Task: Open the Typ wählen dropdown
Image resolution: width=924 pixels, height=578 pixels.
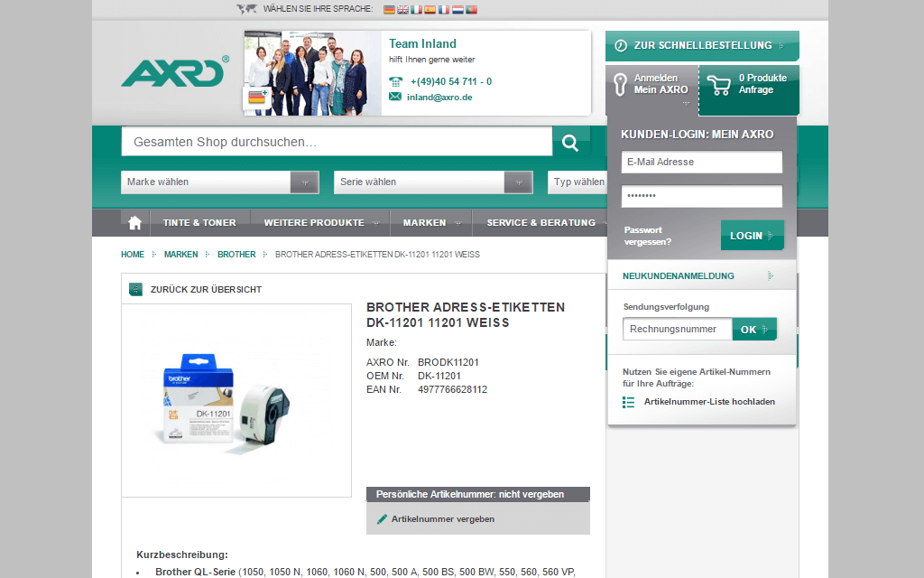Action: [x=577, y=182]
